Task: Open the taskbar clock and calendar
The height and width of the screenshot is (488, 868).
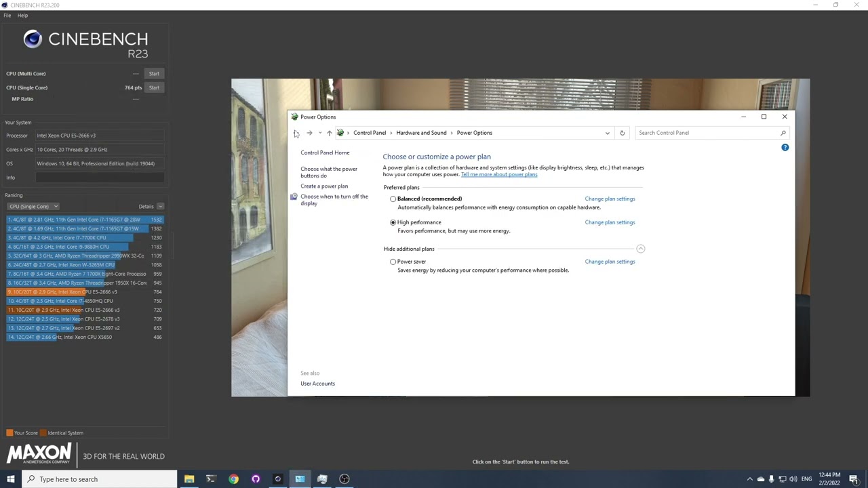Action: pos(829,479)
